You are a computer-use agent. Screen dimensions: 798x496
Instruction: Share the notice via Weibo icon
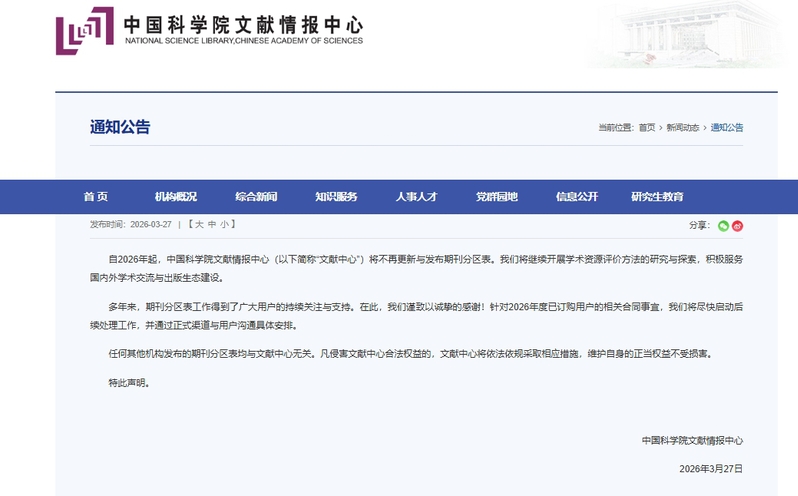tap(738, 226)
